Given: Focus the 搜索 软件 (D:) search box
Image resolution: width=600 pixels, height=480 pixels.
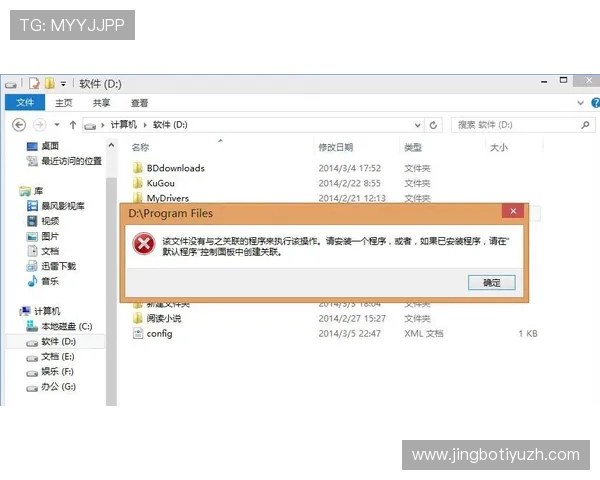Looking at the screenshot, I should (x=523, y=125).
